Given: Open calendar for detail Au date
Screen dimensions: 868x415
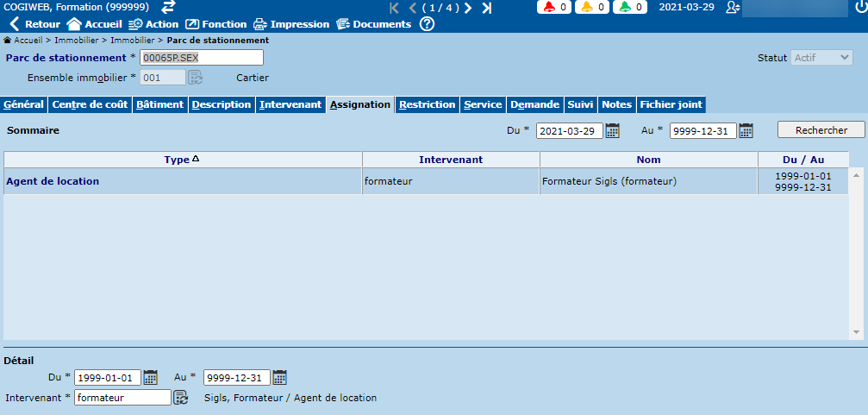Looking at the screenshot, I should click(x=279, y=377).
